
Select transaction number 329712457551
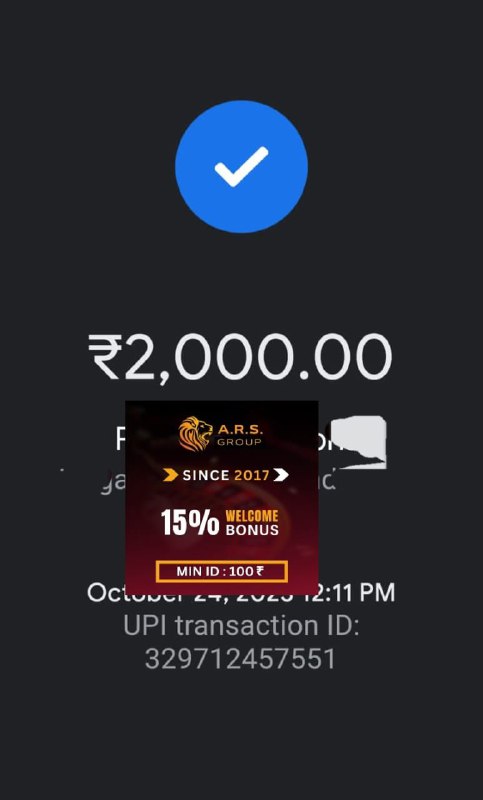tap(240, 659)
